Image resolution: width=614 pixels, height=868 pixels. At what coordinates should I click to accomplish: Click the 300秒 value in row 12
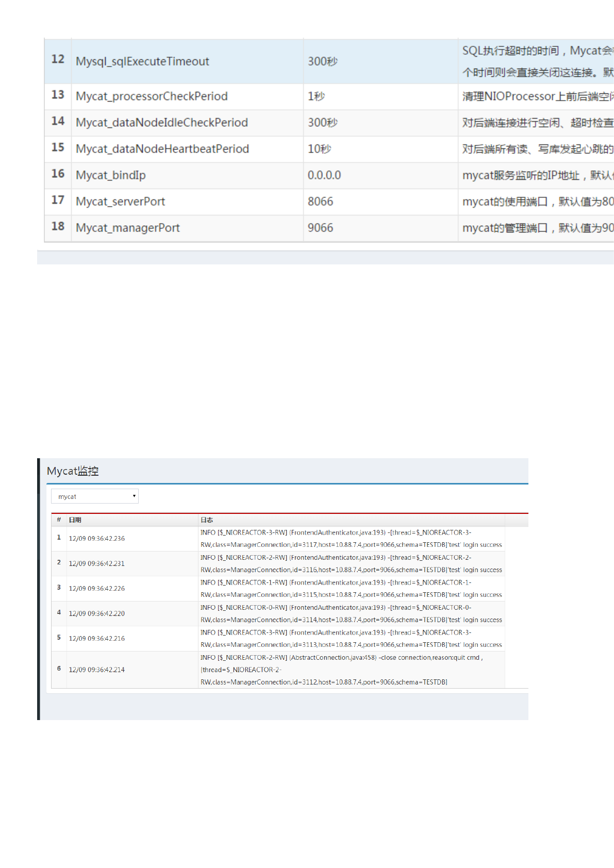(323, 61)
